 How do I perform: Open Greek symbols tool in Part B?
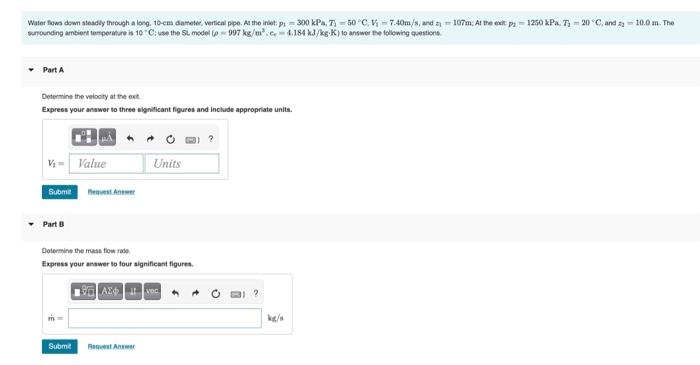coord(110,291)
